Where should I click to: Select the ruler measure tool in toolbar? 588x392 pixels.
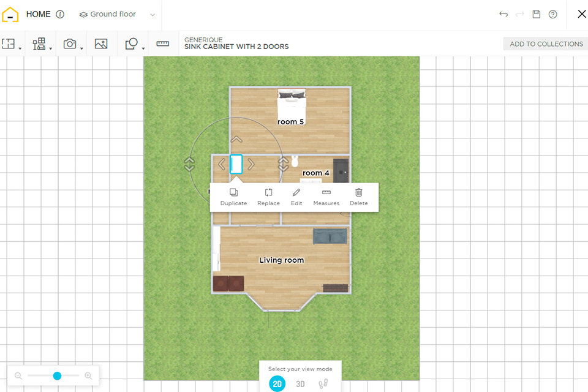click(162, 43)
